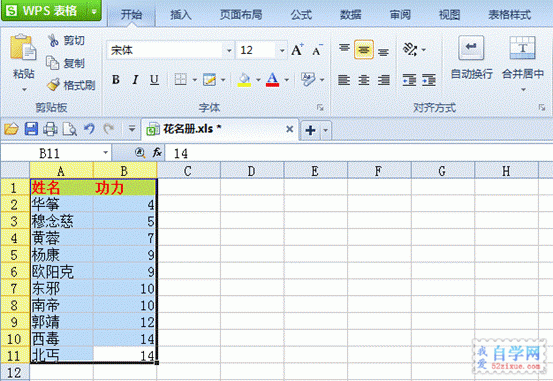
Task: Click the Redo arrow
Action: (x=109, y=129)
